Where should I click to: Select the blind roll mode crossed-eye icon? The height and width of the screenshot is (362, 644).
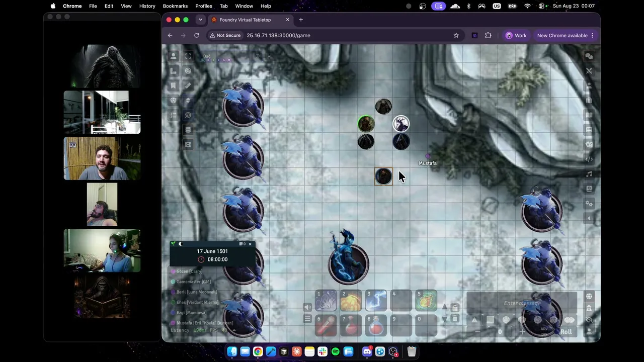point(589,320)
